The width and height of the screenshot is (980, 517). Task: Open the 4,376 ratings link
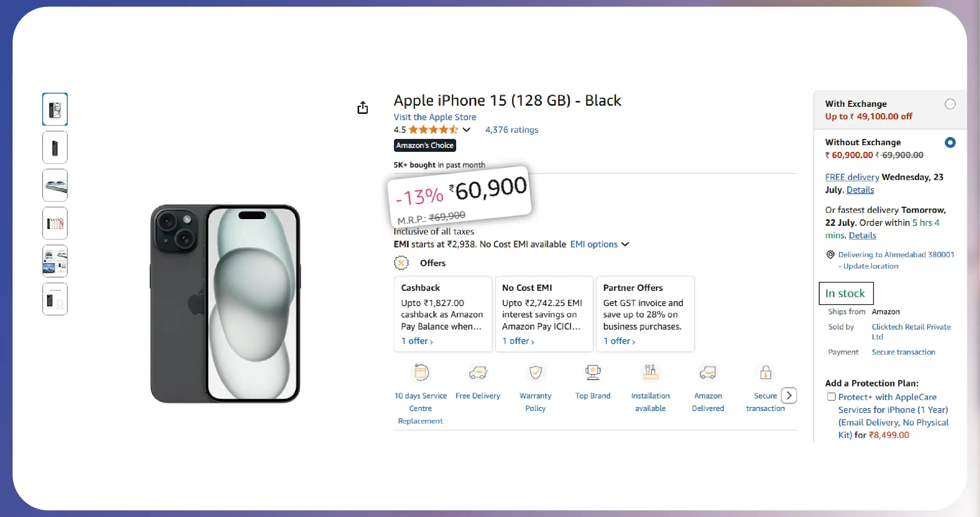511,130
